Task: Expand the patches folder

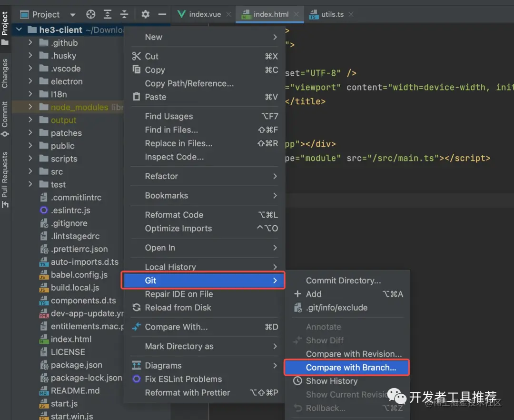Action: pos(30,132)
